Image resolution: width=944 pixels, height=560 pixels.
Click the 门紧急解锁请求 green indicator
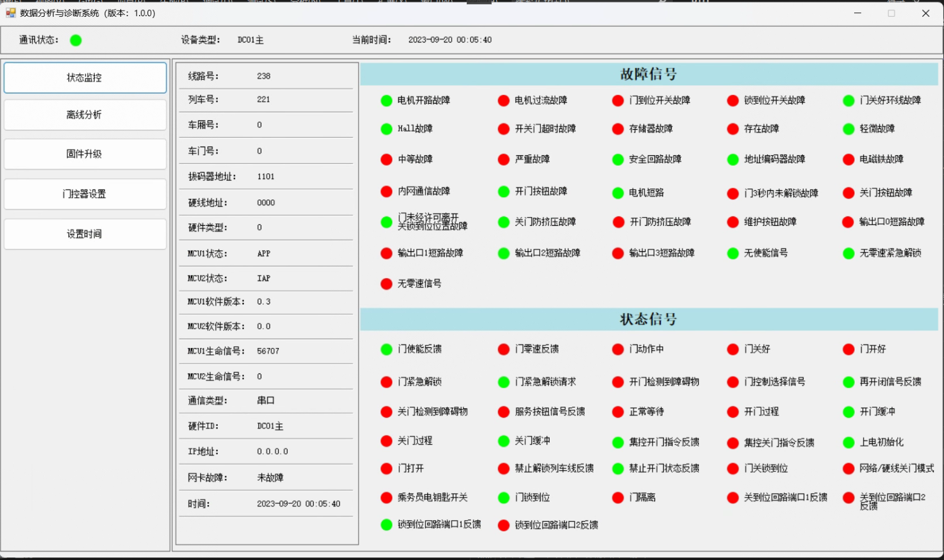[504, 382]
